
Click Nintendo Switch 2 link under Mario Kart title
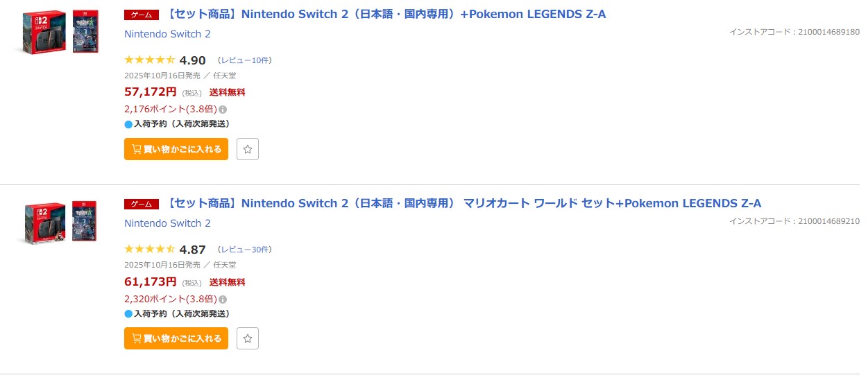point(167,223)
